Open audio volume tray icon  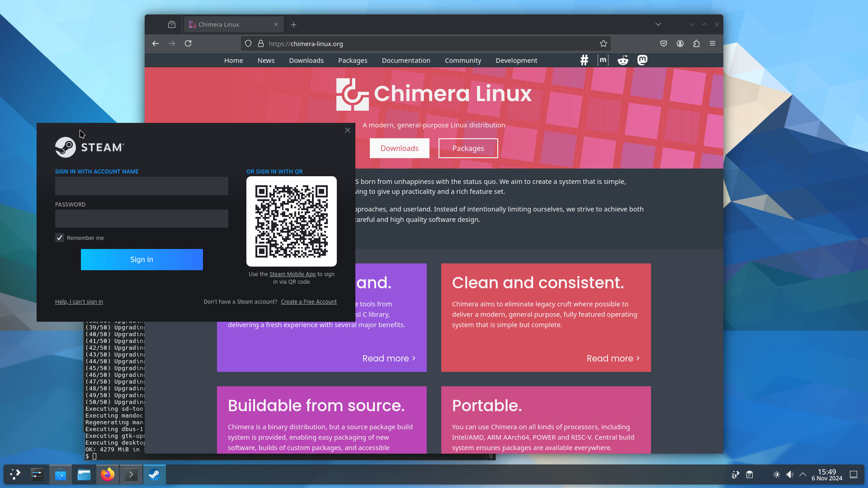coord(790,474)
